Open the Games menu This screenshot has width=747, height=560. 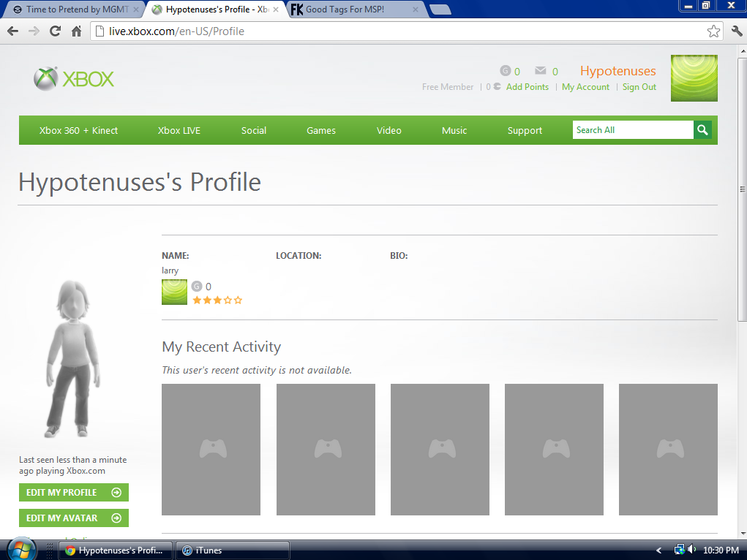pos(321,130)
